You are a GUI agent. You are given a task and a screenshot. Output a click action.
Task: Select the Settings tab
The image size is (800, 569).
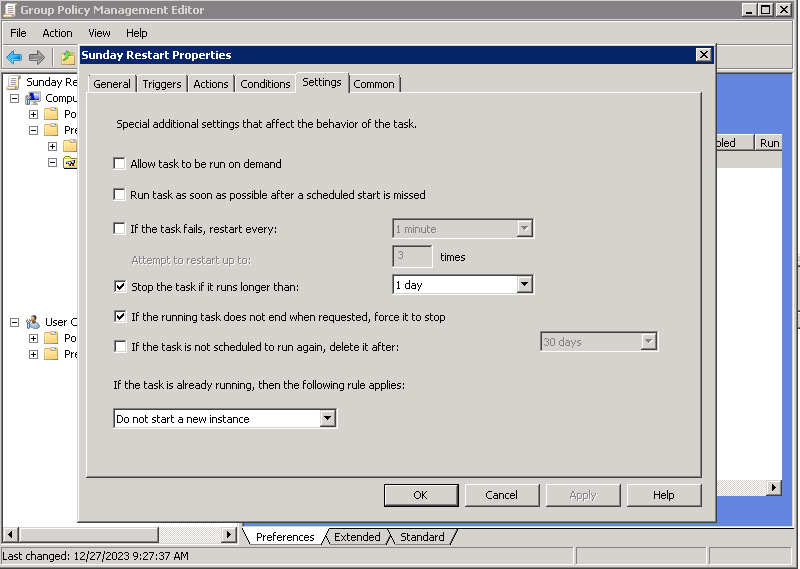point(321,82)
